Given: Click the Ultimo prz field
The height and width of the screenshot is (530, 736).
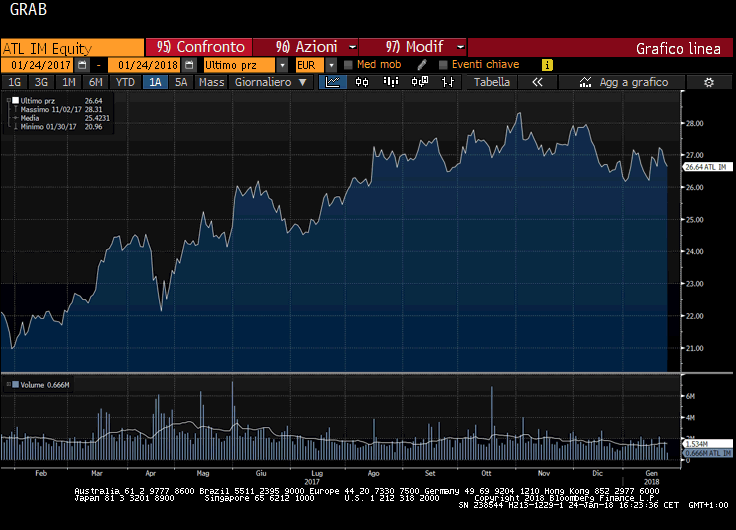Looking at the screenshot, I should [239, 65].
